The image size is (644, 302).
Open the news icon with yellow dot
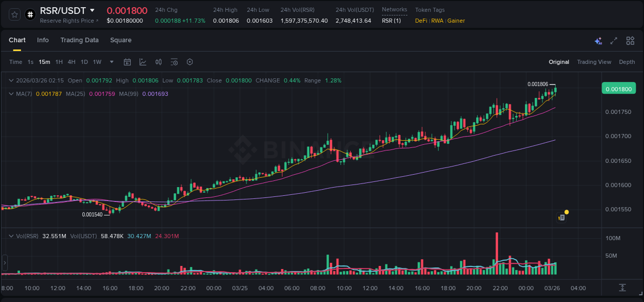point(562,216)
